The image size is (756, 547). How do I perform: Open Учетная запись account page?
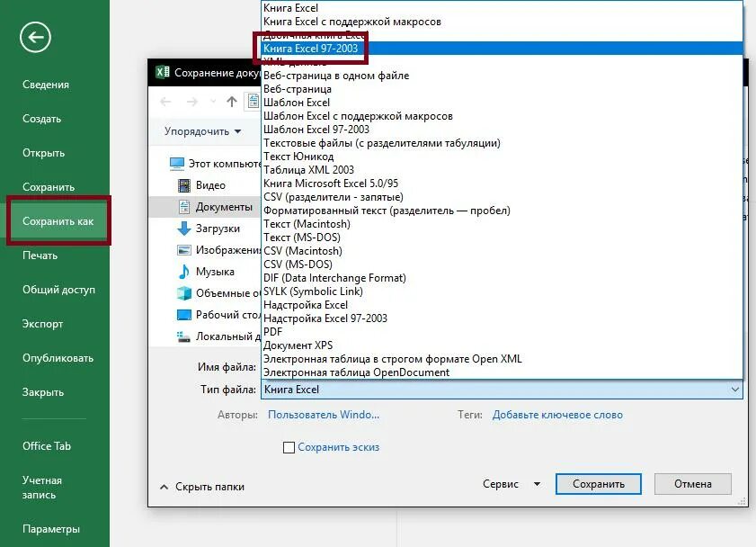point(42,488)
